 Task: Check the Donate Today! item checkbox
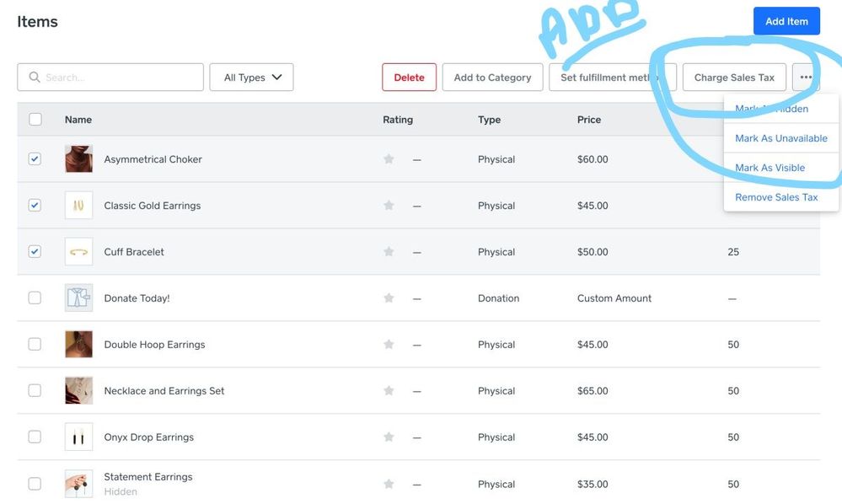pos(35,298)
